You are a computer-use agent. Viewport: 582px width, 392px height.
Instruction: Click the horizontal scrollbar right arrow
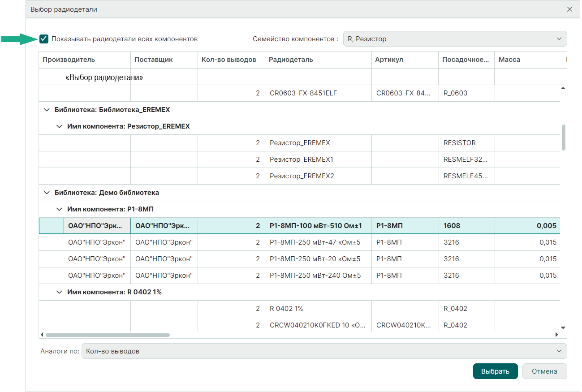557,335
